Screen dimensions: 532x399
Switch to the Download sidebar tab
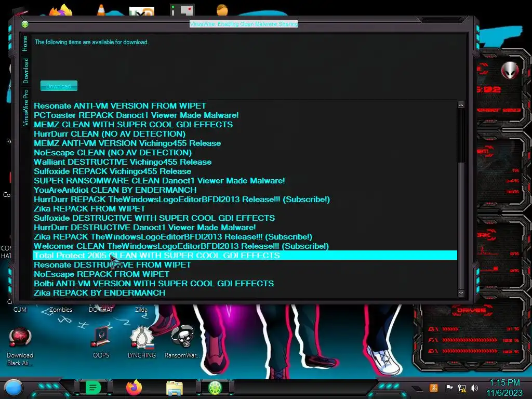click(x=25, y=71)
